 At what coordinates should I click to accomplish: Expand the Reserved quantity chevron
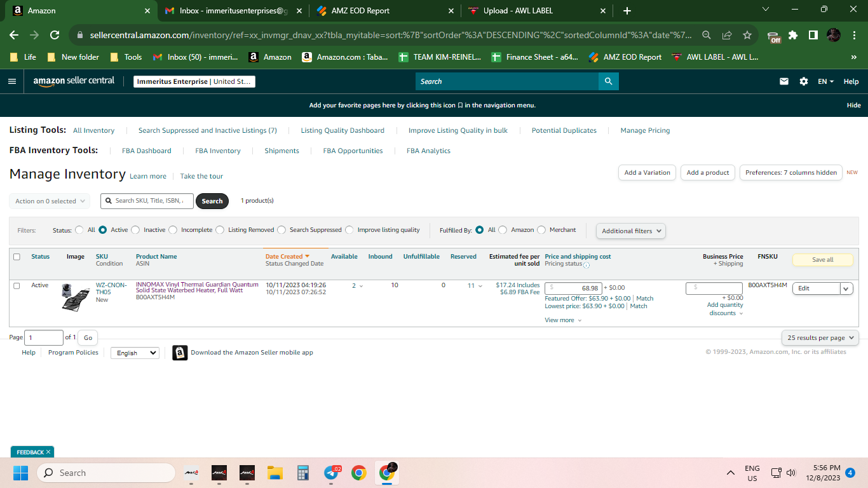pyautogui.click(x=480, y=286)
